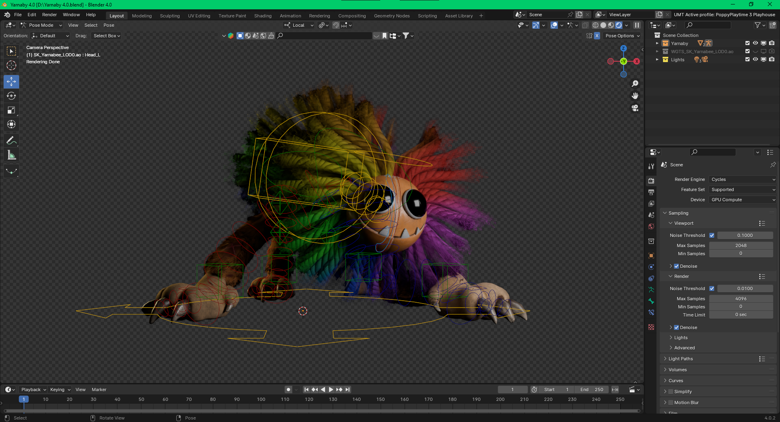This screenshot has height=422, width=780.
Task: Select the Annotate tool in the viewport toolbar
Action: pyautogui.click(x=11, y=140)
